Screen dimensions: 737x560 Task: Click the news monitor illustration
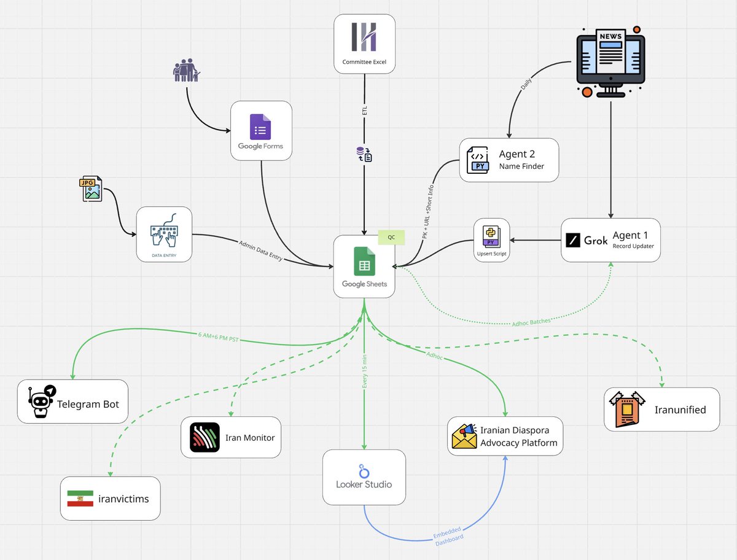[x=610, y=61]
